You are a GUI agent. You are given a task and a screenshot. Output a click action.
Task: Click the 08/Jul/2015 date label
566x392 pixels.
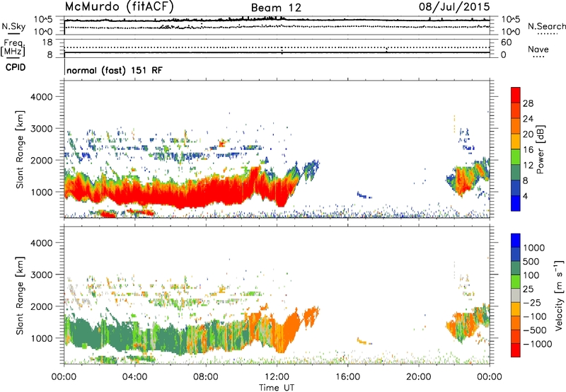454,7
